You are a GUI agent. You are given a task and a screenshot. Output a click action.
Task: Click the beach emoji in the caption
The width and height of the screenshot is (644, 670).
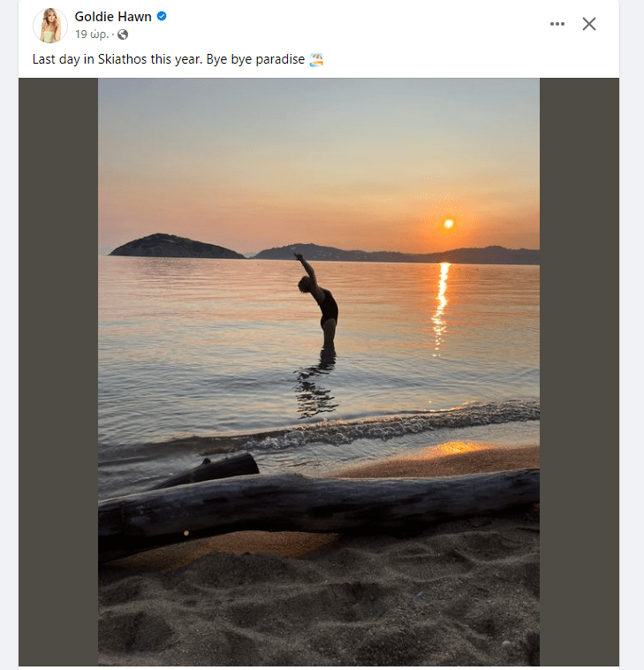(316, 59)
